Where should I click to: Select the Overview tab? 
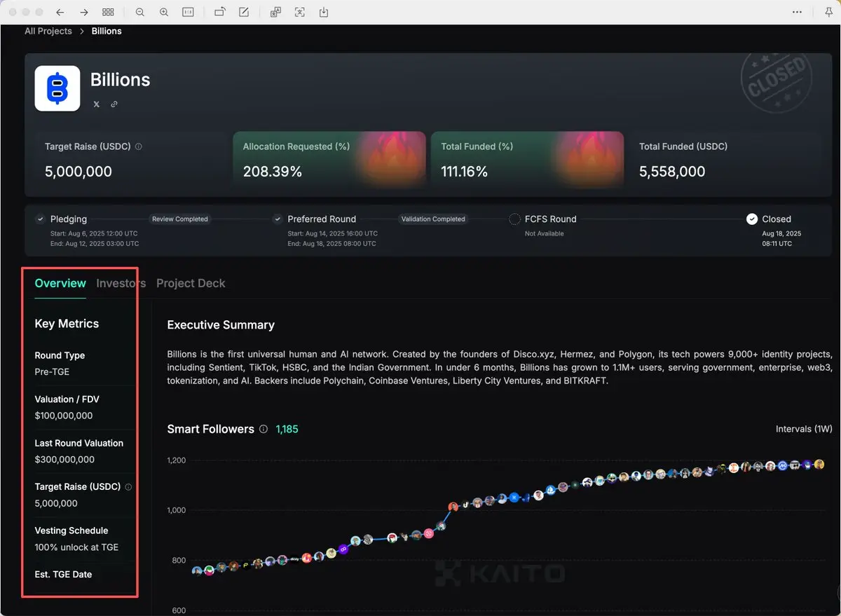60,283
